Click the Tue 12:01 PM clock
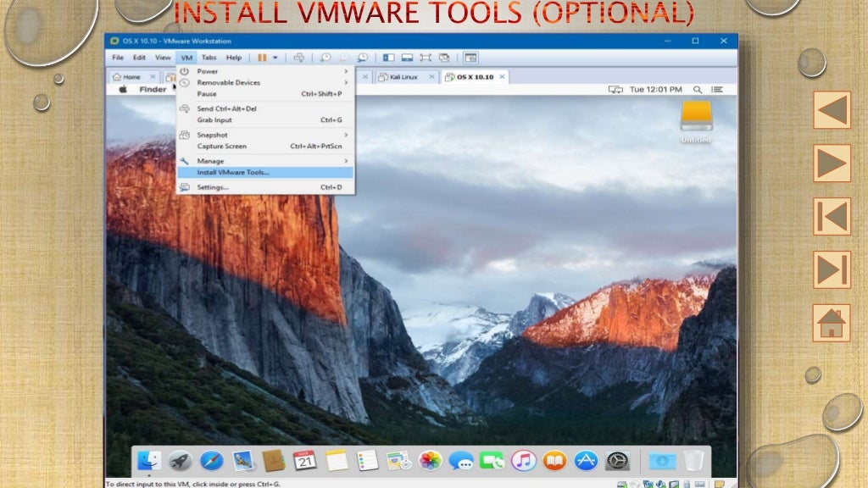 coord(656,90)
